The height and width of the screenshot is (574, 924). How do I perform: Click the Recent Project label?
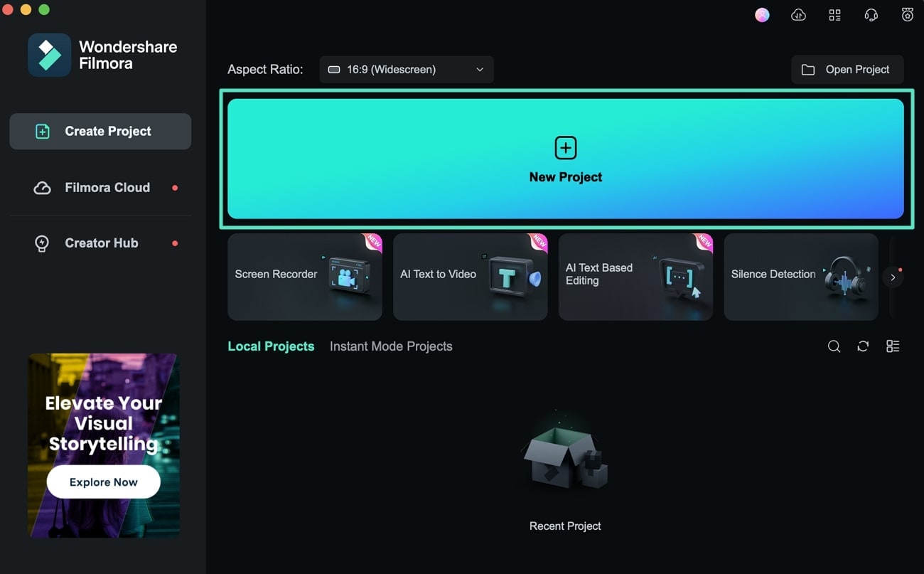point(565,526)
